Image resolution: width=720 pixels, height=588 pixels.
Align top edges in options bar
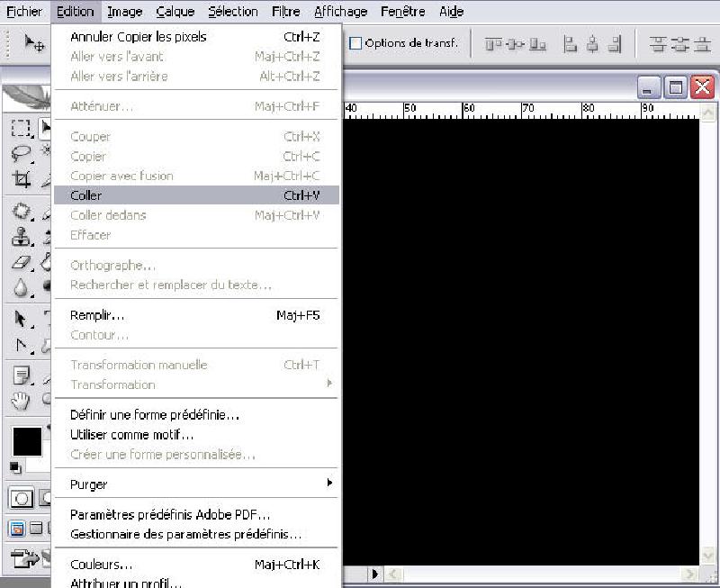tap(492, 44)
